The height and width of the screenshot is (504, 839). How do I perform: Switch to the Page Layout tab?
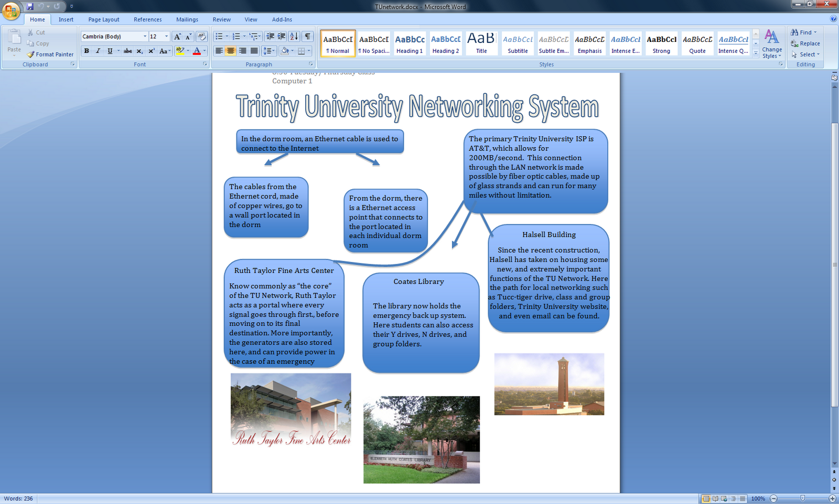pyautogui.click(x=104, y=19)
